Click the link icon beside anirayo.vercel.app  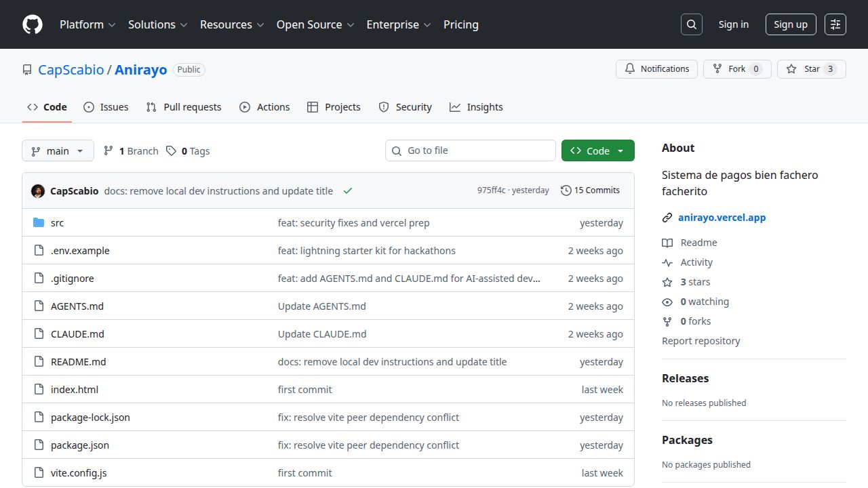[x=667, y=218]
